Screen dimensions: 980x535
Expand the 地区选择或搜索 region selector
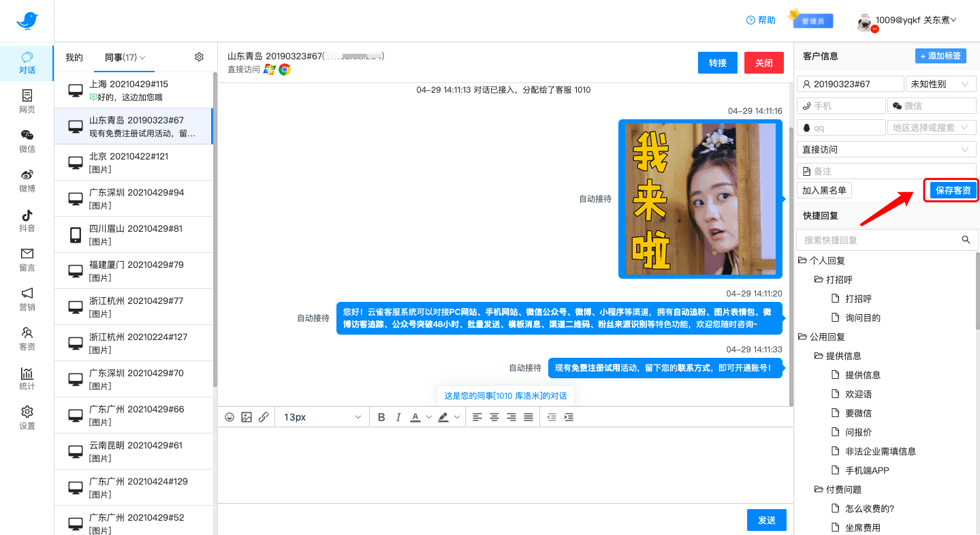pyautogui.click(x=932, y=127)
